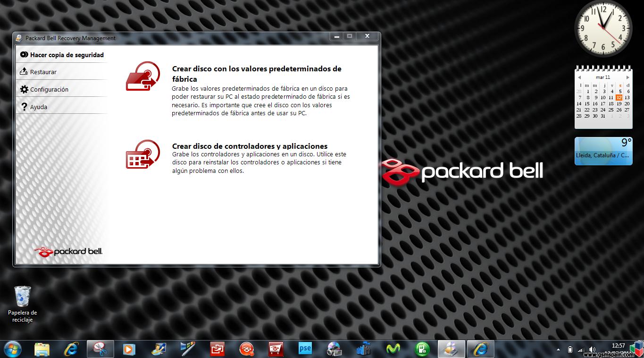Select highlighted day 12 in calendar gadget

[619, 97]
